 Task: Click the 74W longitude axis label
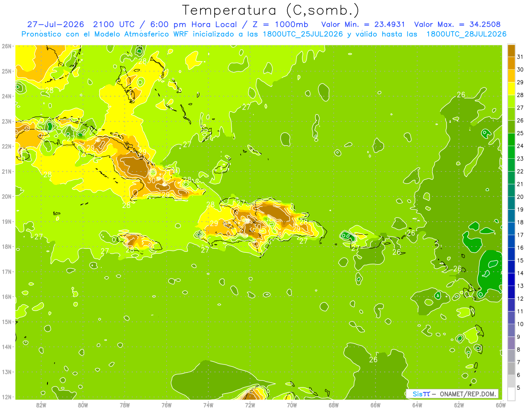tap(208, 405)
